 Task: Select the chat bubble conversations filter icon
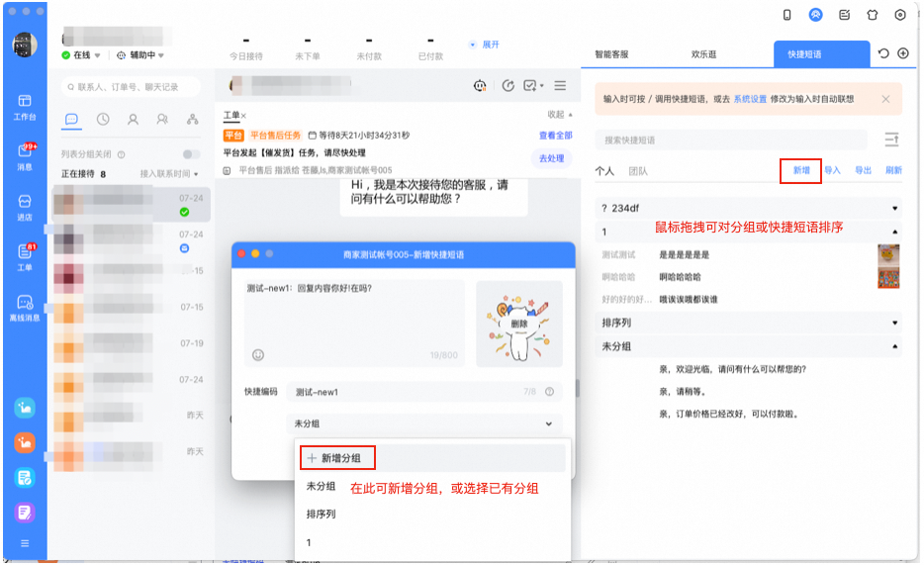(x=71, y=119)
